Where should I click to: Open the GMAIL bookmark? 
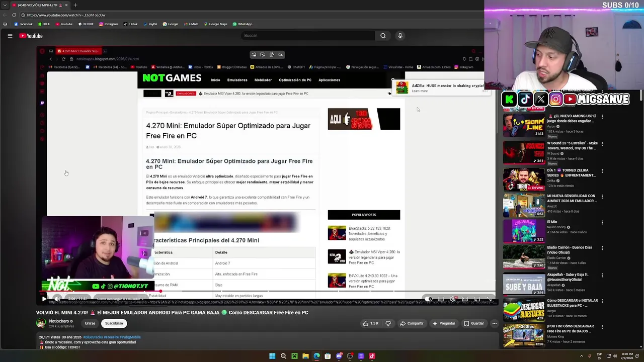click(191, 24)
